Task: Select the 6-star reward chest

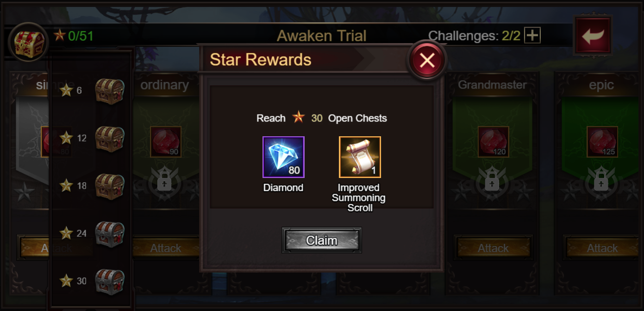Action: tap(110, 91)
